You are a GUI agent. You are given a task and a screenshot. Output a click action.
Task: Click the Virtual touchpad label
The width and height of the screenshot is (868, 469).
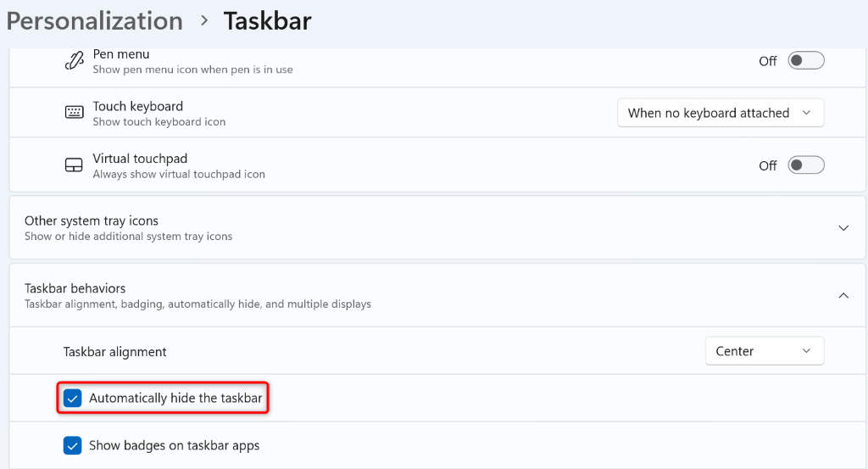(140, 159)
